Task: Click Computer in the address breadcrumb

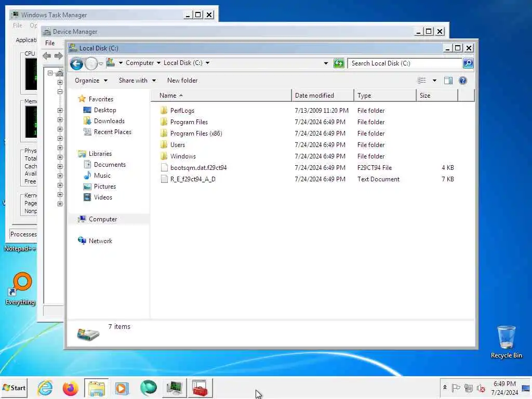Action: point(139,63)
